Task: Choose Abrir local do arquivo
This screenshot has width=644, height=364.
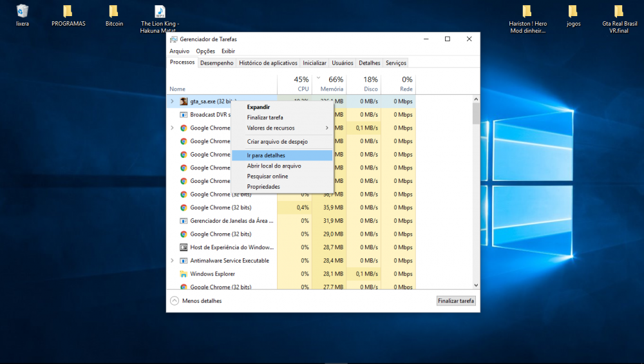Action: click(282, 166)
